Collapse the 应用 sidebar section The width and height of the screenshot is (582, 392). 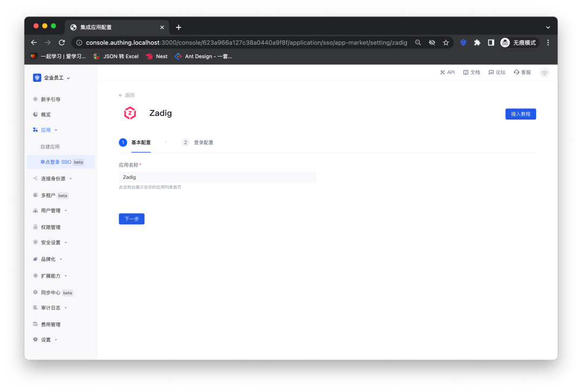[x=48, y=130]
